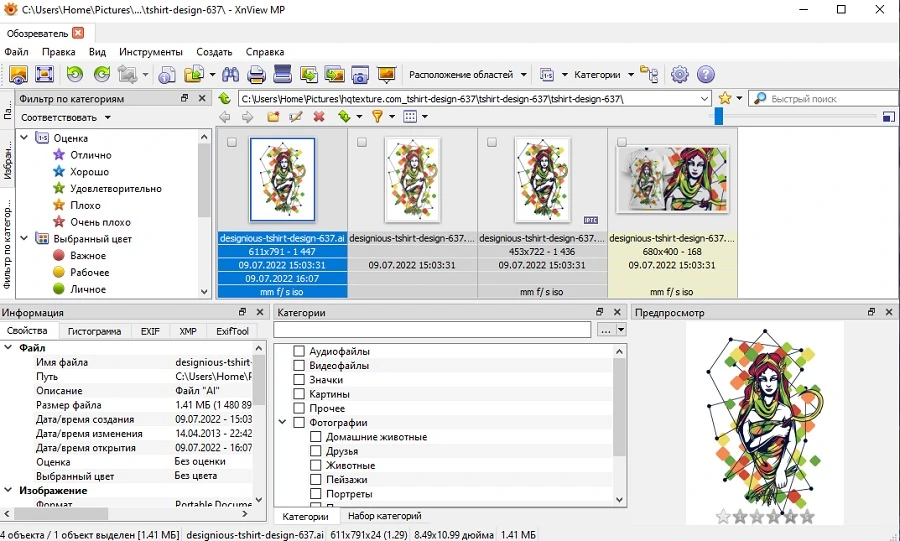Adjust the thumbnail size slider
This screenshot has width=900, height=541.
(x=718, y=116)
